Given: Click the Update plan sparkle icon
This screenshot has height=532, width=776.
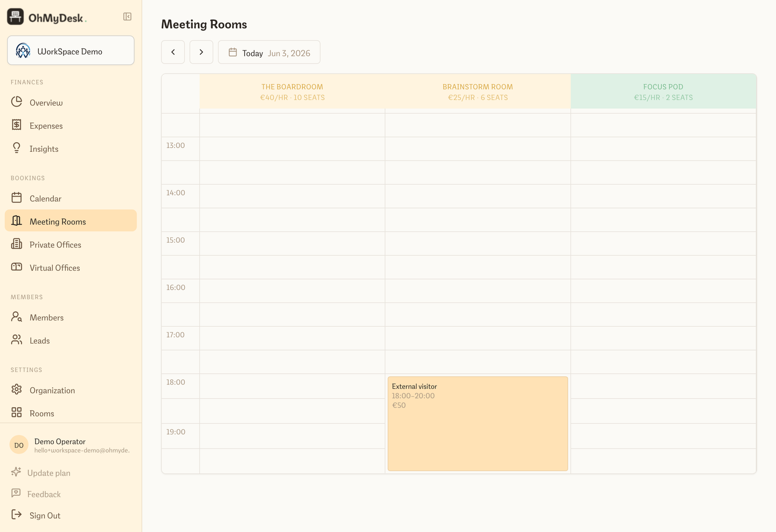Looking at the screenshot, I should (x=16, y=472).
